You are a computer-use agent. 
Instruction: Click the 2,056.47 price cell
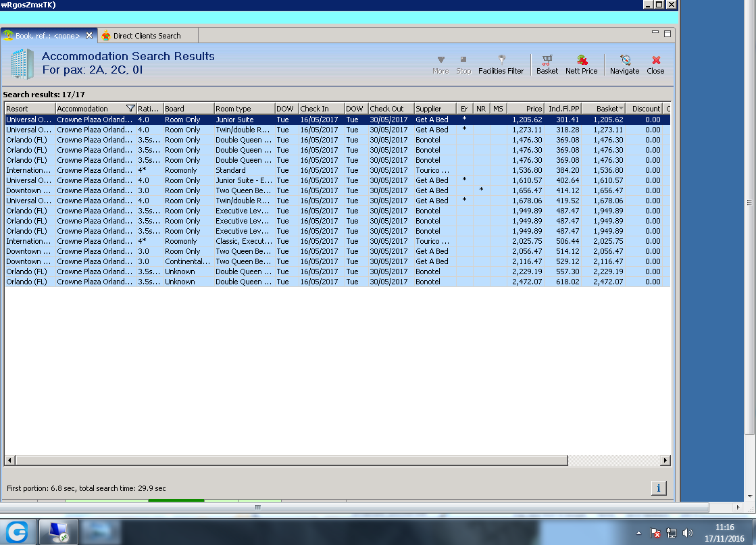point(527,251)
